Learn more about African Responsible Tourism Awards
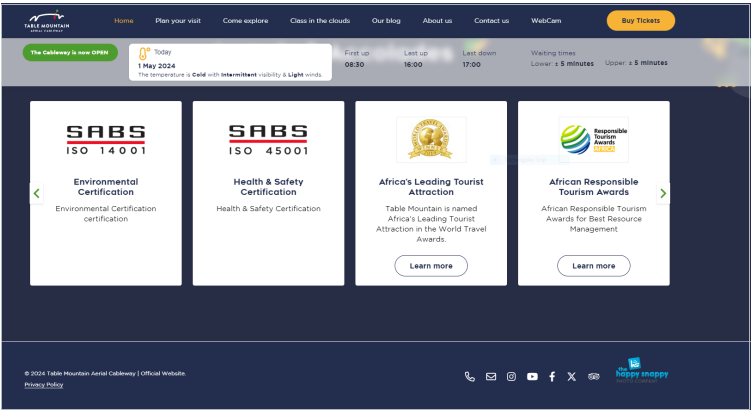The width and height of the screenshot is (755, 415). [594, 266]
